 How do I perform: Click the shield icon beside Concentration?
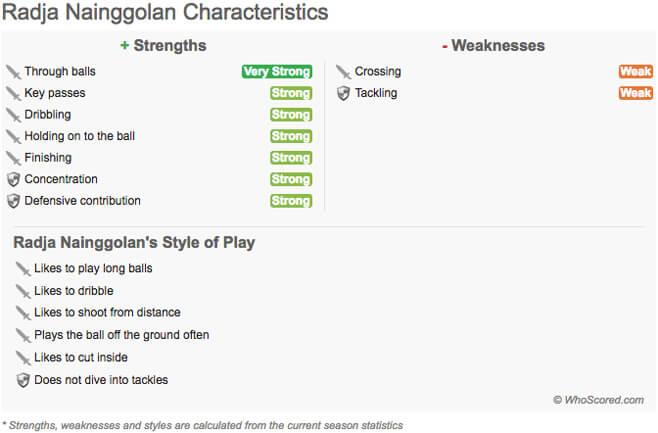click(13, 180)
